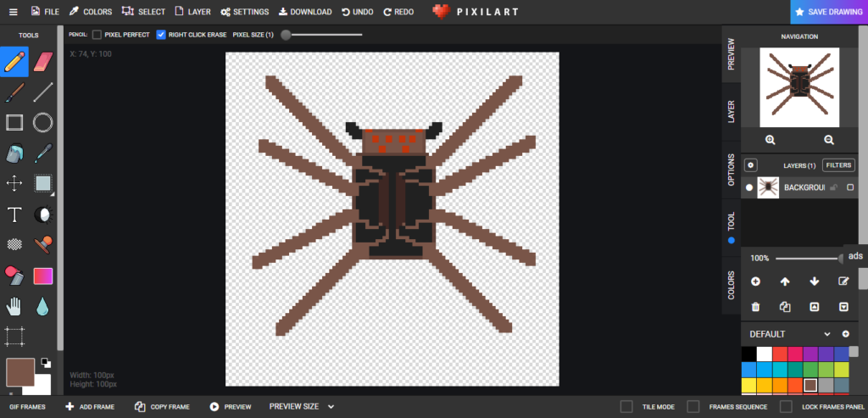This screenshot has height=418, width=868.
Task: Open the File menu
Action: pos(45,12)
